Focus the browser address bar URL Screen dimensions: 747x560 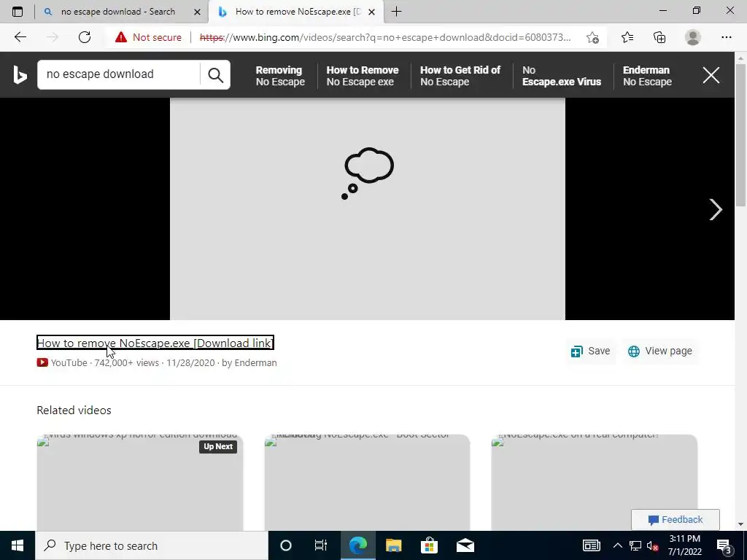(385, 37)
